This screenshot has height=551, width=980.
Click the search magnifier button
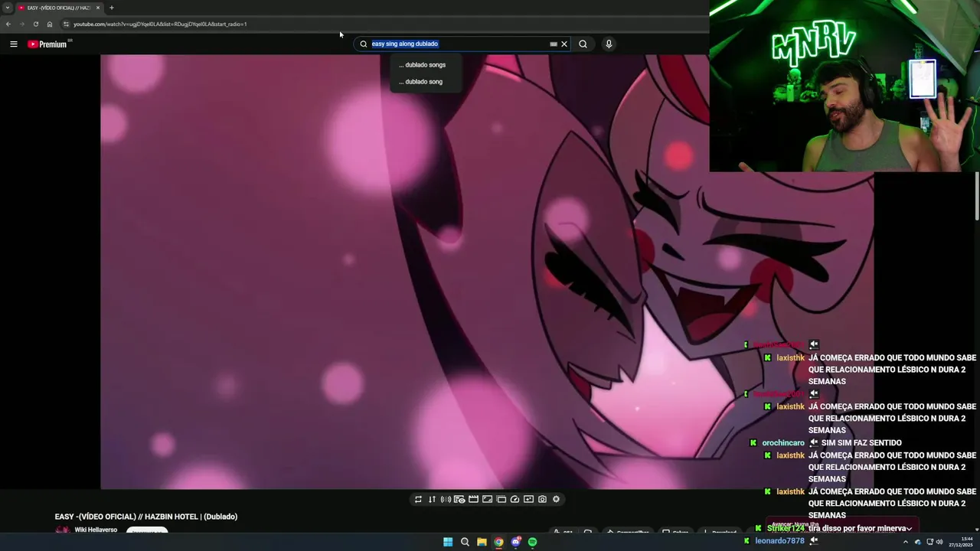coord(583,44)
